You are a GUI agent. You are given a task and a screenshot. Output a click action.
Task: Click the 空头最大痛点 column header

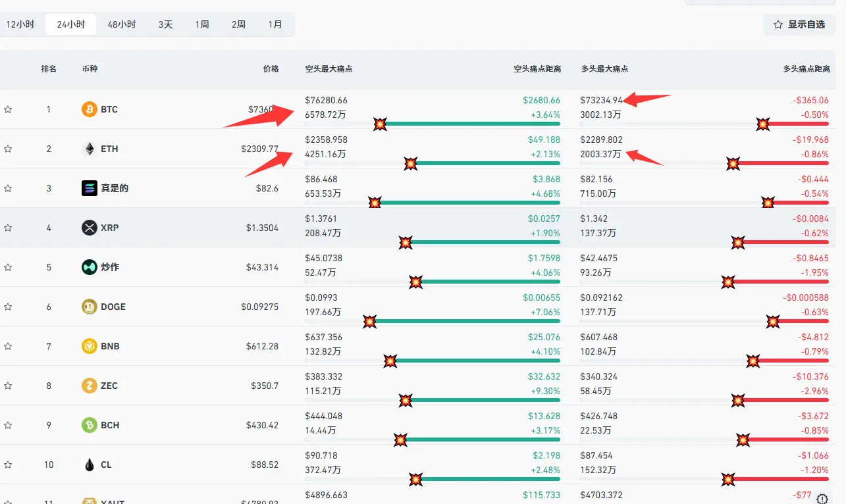point(329,68)
